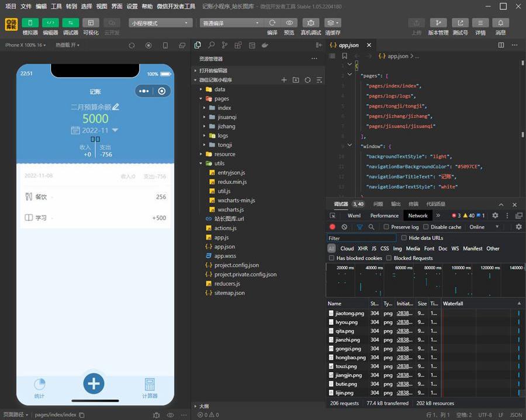Open the 统计 tab in the simulator

point(40,388)
